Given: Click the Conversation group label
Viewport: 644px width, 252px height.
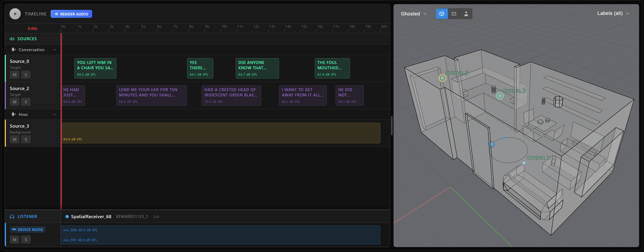Looking at the screenshot, I should pyautogui.click(x=31, y=50).
